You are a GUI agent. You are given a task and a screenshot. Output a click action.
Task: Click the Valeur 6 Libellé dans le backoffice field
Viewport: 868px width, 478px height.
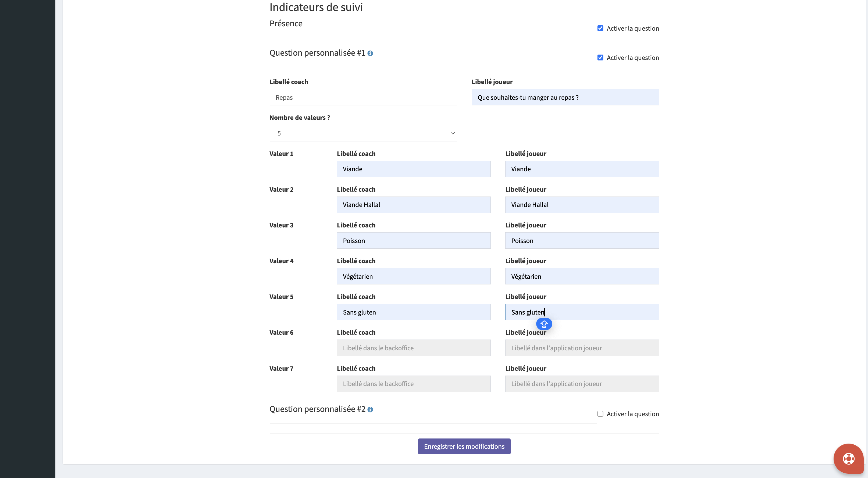[414, 348]
